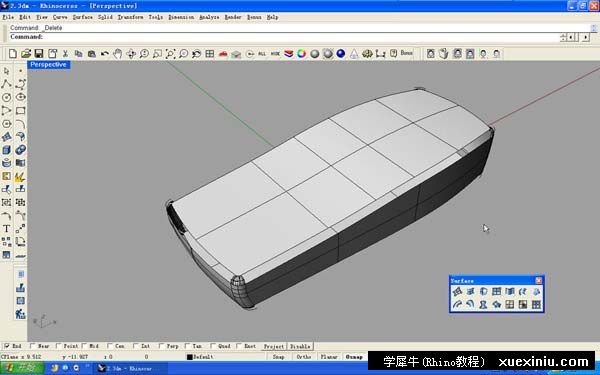Enable the Mid object snap checkbox
This screenshot has height=375, width=600.
point(85,346)
